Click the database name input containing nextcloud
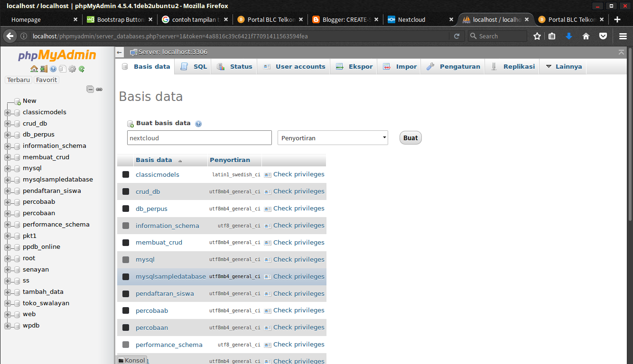The height and width of the screenshot is (364, 633). 199,137
